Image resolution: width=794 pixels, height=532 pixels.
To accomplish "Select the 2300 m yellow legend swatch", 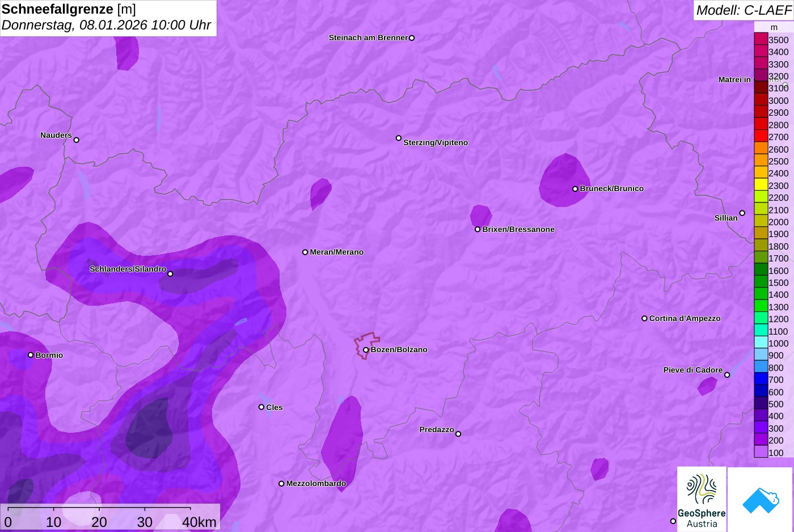I will click(761, 185).
